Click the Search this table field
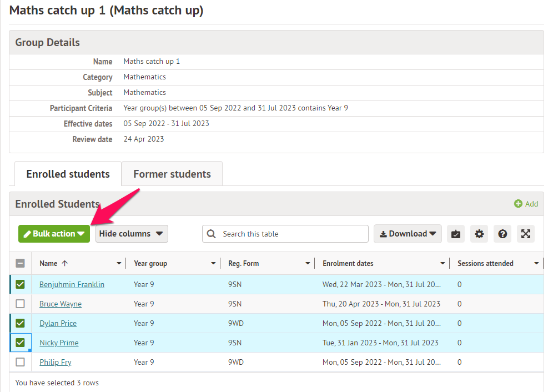Screen dimensions: 548x392 291,234
